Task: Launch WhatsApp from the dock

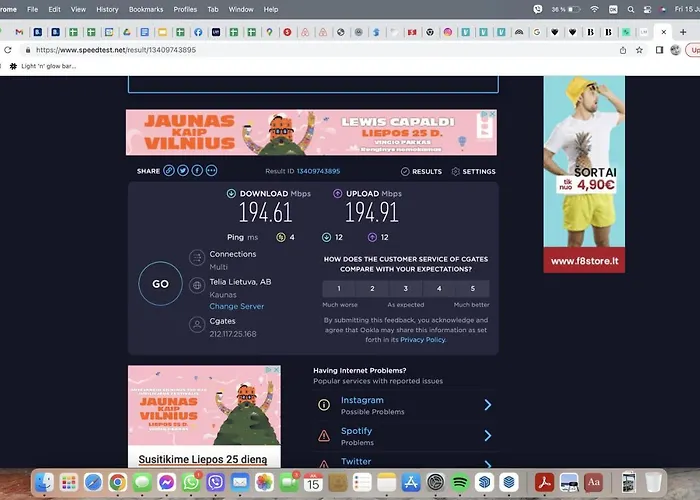Action: point(191,483)
